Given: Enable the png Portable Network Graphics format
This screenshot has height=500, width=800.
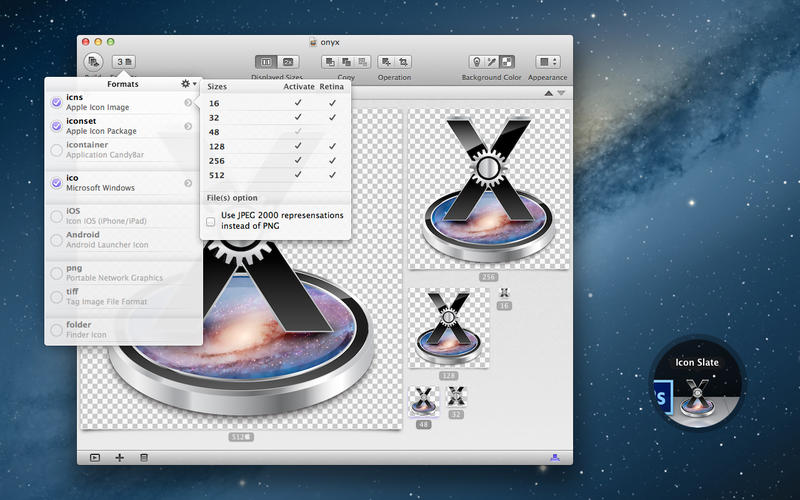Looking at the screenshot, I should coord(56,273).
